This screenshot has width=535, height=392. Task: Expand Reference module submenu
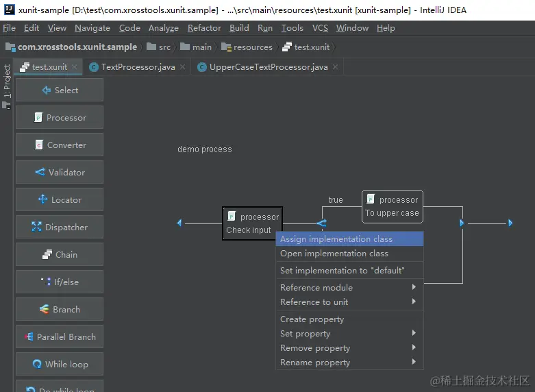(x=350, y=288)
